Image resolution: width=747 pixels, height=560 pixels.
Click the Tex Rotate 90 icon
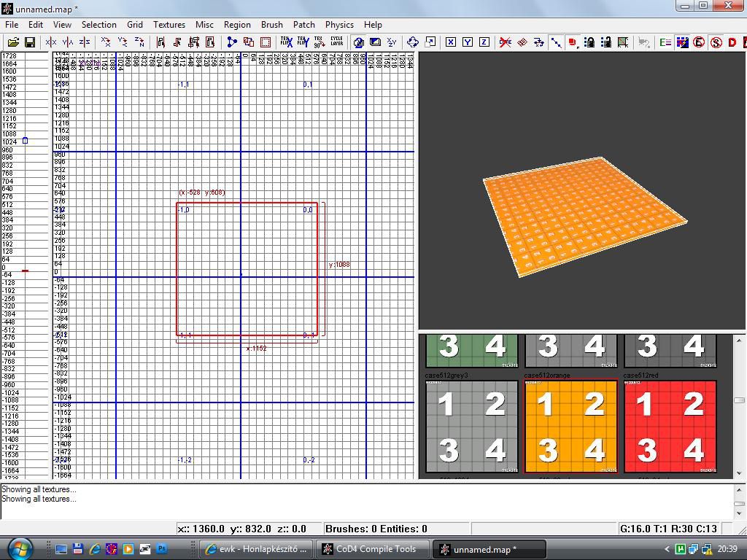pos(319,42)
